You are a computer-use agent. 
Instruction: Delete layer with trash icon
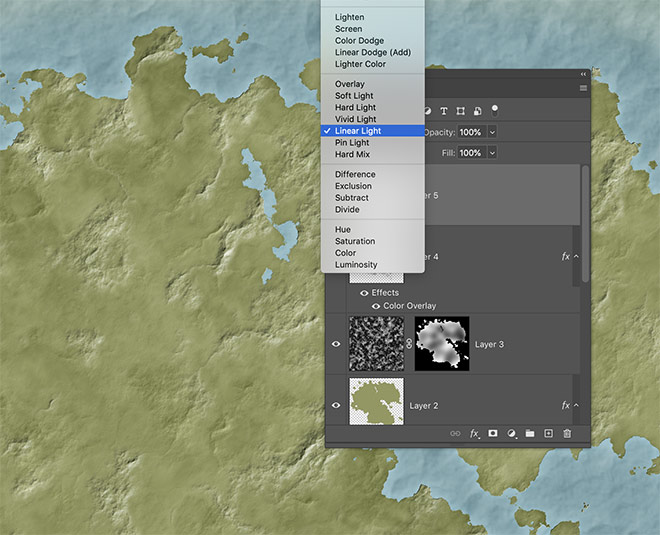click(567, 434)
